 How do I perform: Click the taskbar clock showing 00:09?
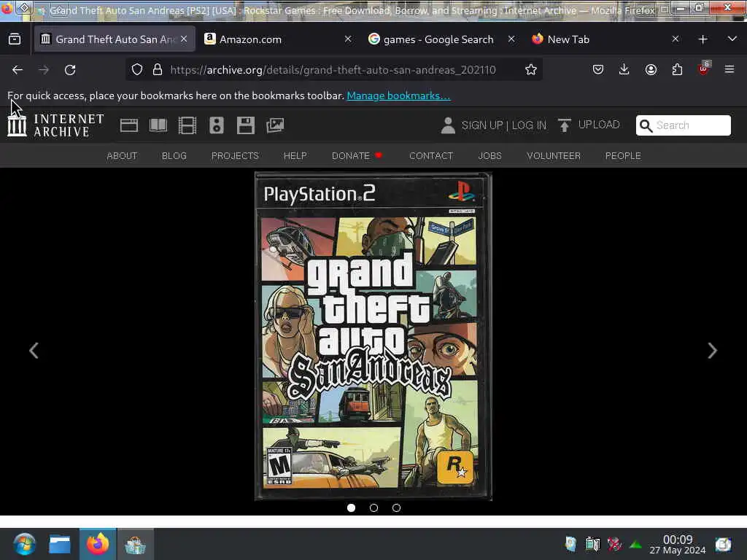(678, 544)
